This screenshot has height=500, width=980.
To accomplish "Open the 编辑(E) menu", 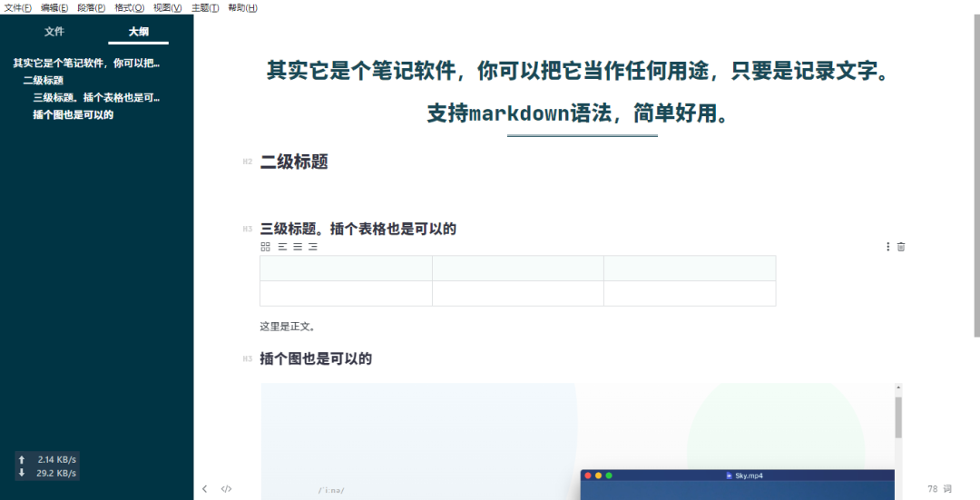I will pyautogui.click(x=54, y=7).
